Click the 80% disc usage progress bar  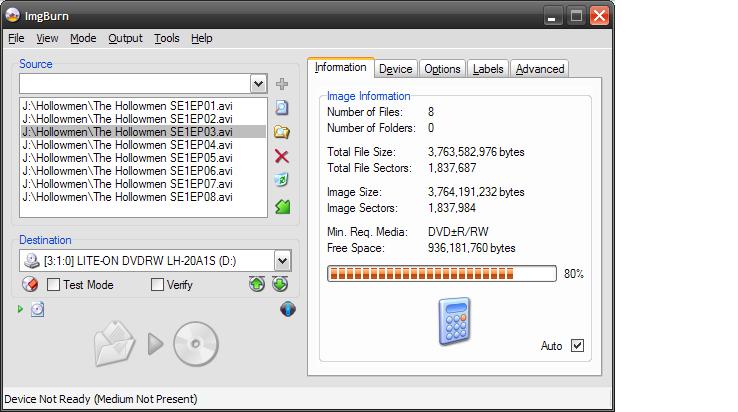tap(442, 274)
